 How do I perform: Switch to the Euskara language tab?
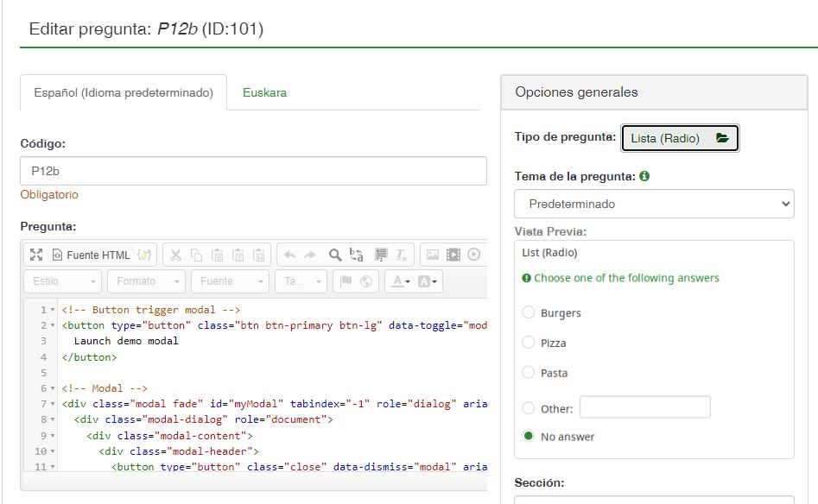pos(264,92)
